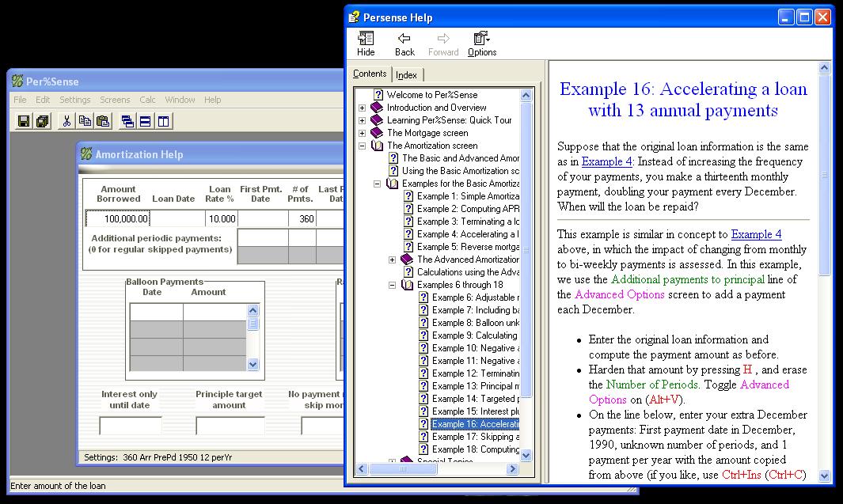
Task: Click the Amount Borrowed field 100,000.00
Action: click(118, 218)
